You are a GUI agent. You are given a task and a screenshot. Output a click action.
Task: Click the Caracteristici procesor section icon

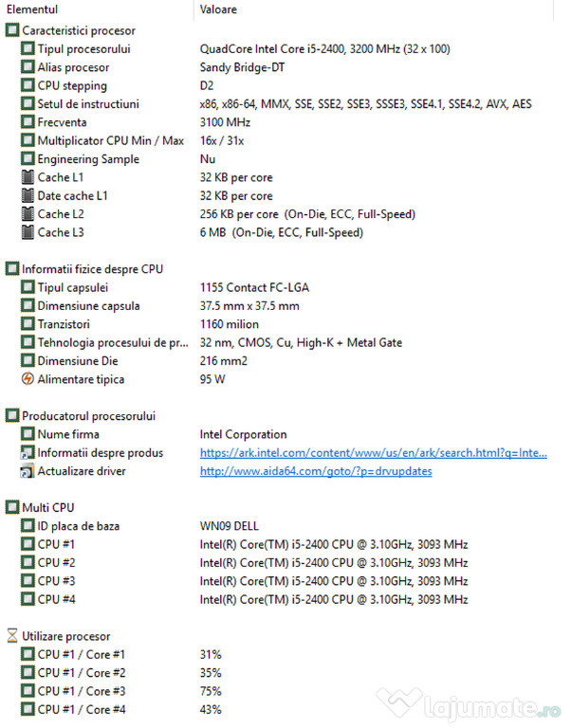[12, 30]
